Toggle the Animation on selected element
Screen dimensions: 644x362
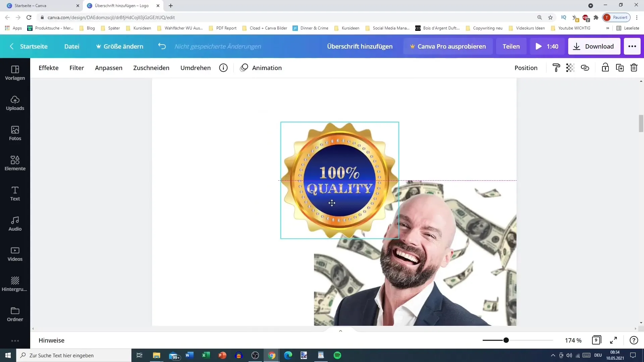tap(261, 67)
